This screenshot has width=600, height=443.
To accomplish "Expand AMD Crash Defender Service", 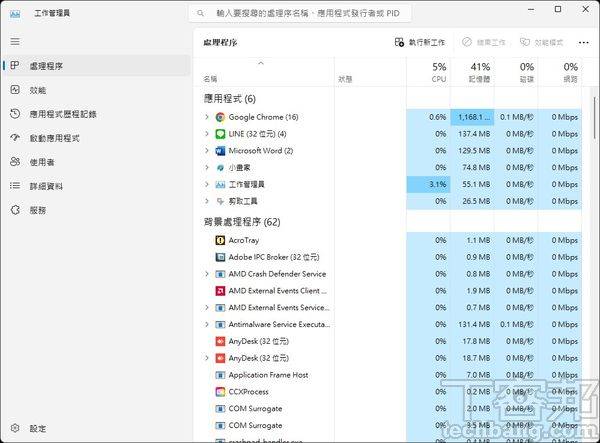I will point(207,274).
